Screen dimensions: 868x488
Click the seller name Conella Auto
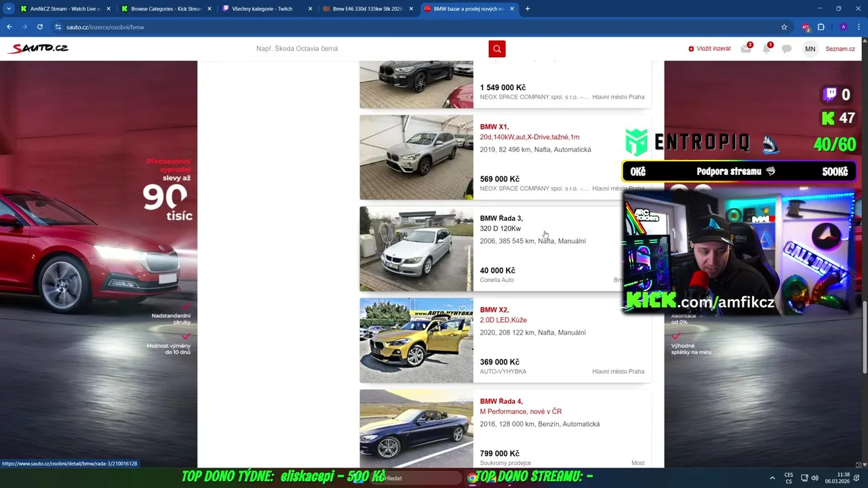pos(496,280)
